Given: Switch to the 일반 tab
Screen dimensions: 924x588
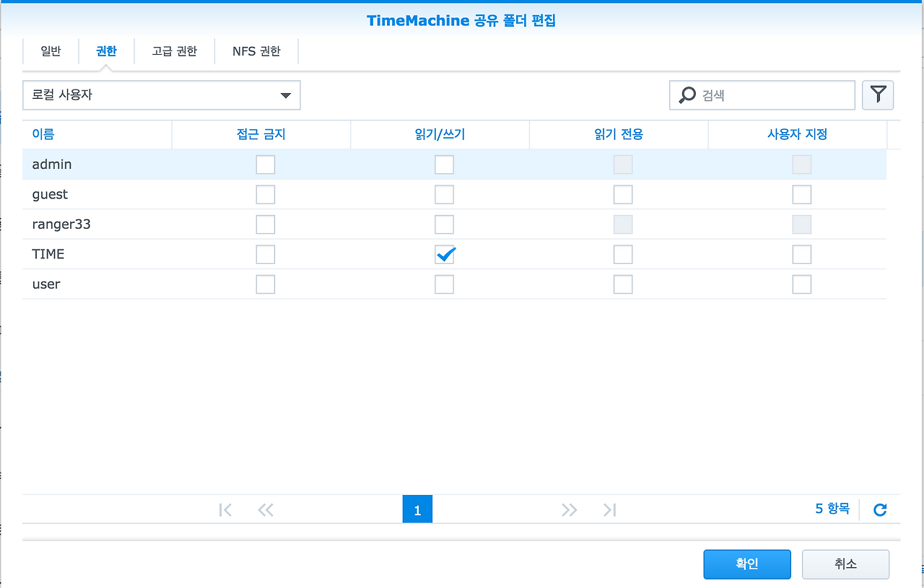Looking at the screenshot, I should [x=50, y=51].
